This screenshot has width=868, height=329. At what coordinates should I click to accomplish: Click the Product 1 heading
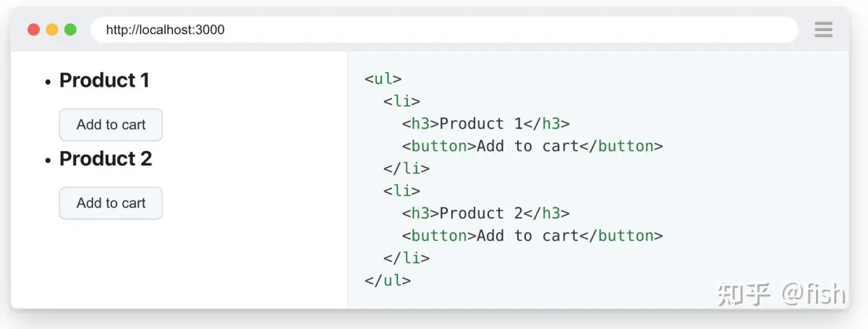pos(104,80)
